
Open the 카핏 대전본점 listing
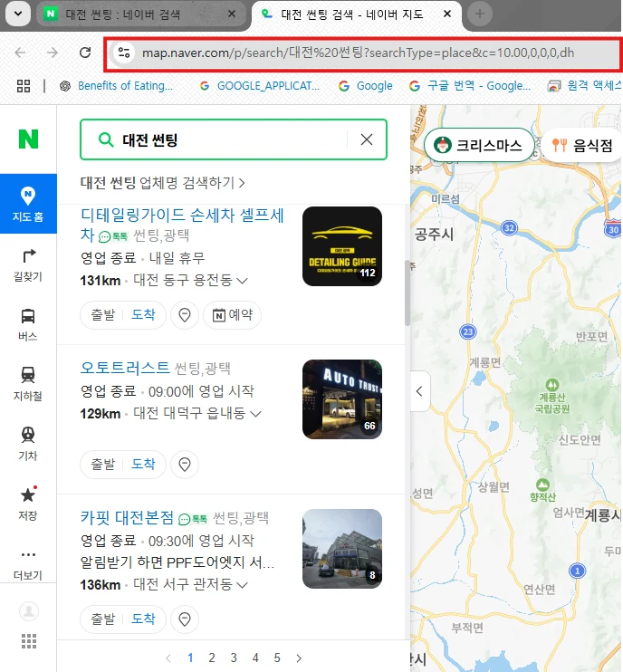(127, 517)
